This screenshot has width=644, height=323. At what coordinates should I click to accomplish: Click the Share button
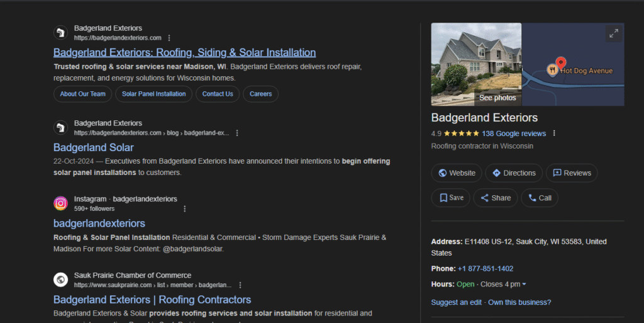pos(496,198)
